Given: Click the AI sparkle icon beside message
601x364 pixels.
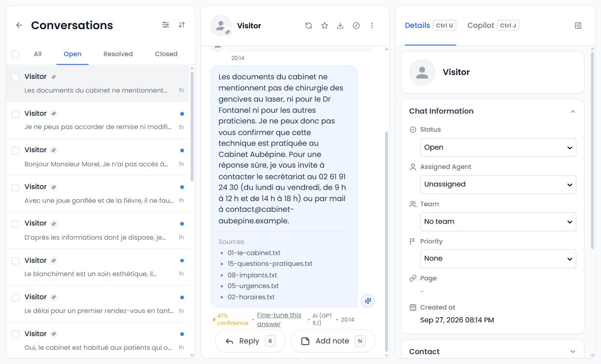Looking at the screenshot, I should click(x=368, y=301).
